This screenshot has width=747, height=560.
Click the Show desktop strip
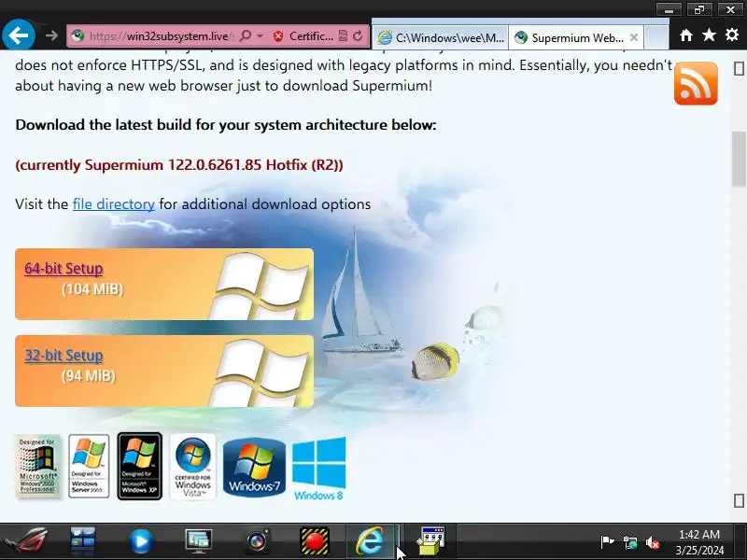pos(741,541)
